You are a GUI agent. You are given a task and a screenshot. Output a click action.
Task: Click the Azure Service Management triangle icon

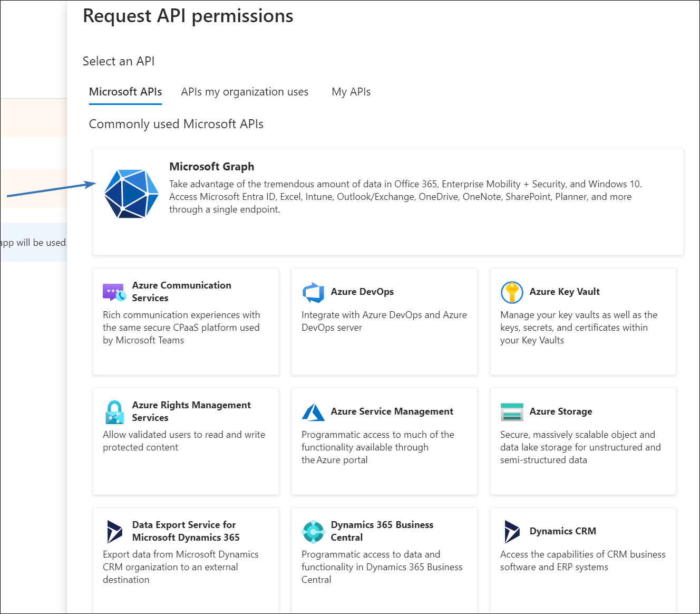coord(313,412)
